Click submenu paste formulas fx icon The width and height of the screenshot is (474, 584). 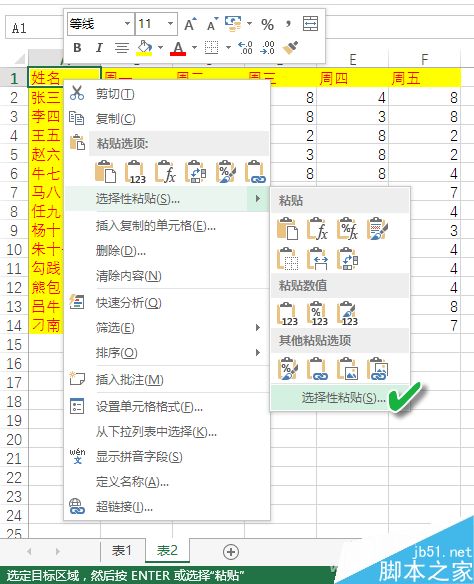pos(317,229)
